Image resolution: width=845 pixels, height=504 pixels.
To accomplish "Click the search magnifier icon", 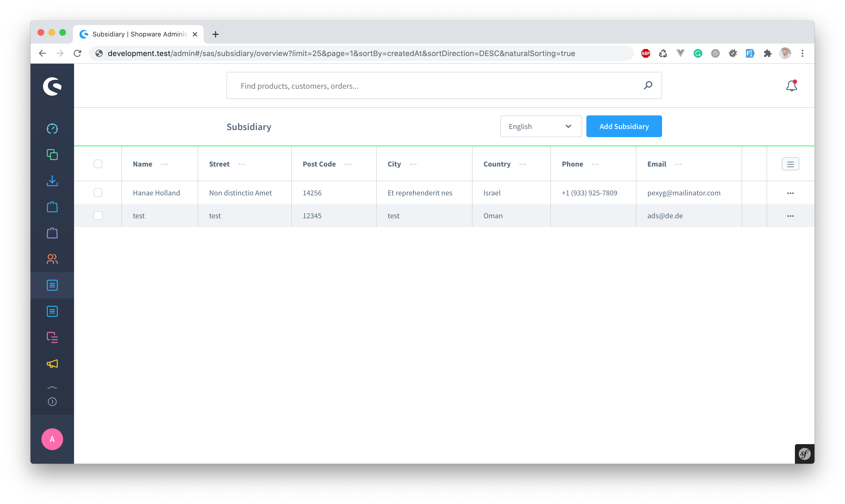I will coord(648,85).
